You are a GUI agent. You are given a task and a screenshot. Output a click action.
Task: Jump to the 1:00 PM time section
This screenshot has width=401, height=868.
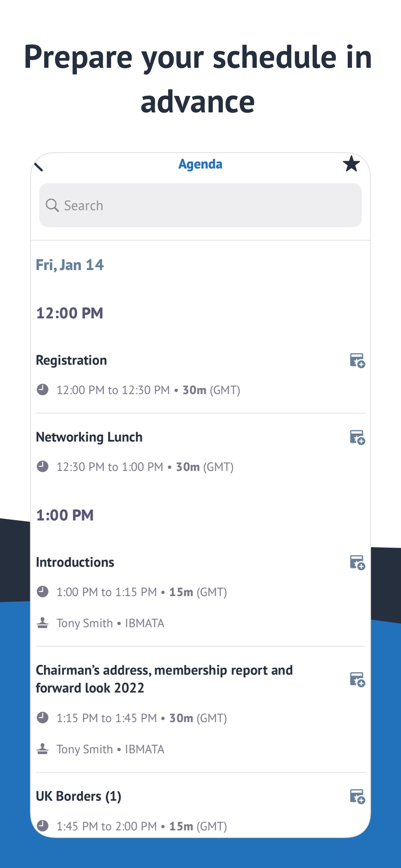(x=65, y=515)
